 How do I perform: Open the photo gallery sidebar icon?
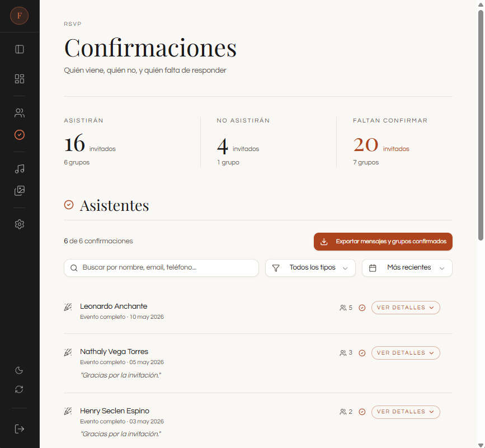(x=20, y=191)
